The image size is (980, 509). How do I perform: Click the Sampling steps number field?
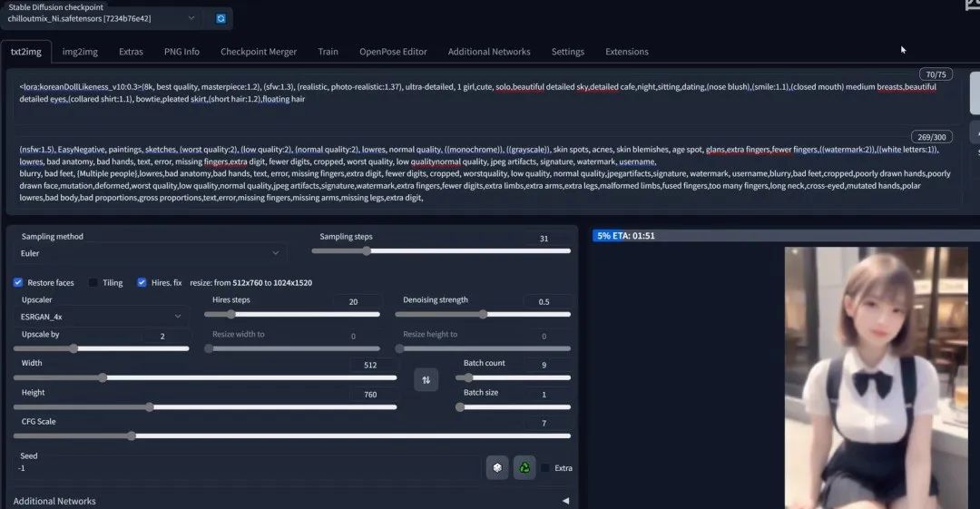coord(544,239)
